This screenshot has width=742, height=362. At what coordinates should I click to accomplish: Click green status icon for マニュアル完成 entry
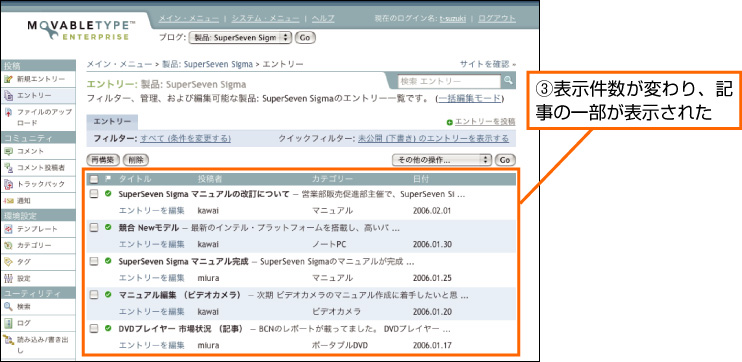(x=107, y=260)
